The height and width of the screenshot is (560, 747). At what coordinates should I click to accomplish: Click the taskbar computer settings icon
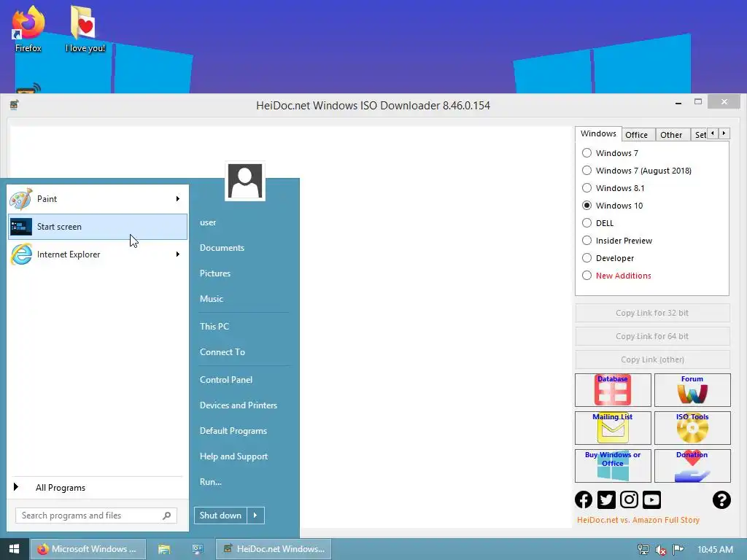tap(197, 549)
